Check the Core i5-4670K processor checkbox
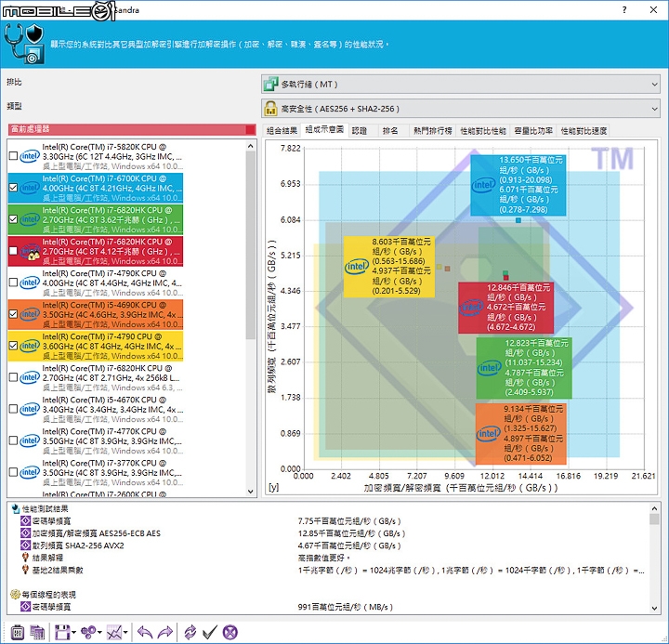This screenshot has height=644, width=669. (13, 408)
